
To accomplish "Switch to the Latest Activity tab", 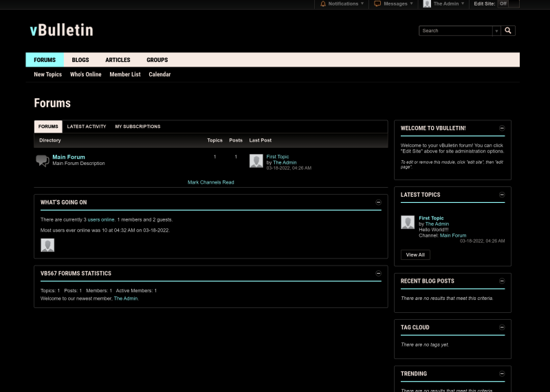I will (87, 127).
